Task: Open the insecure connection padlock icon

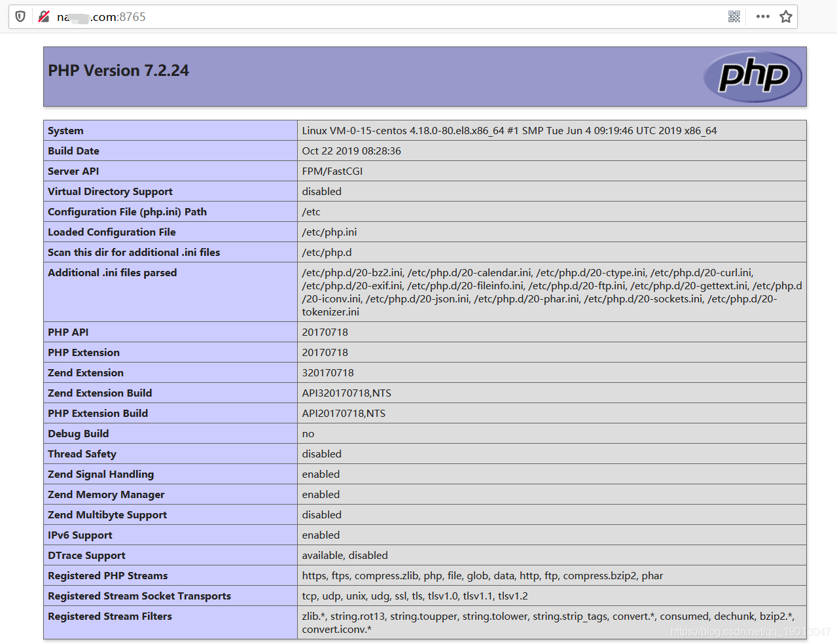Action: 44,16
